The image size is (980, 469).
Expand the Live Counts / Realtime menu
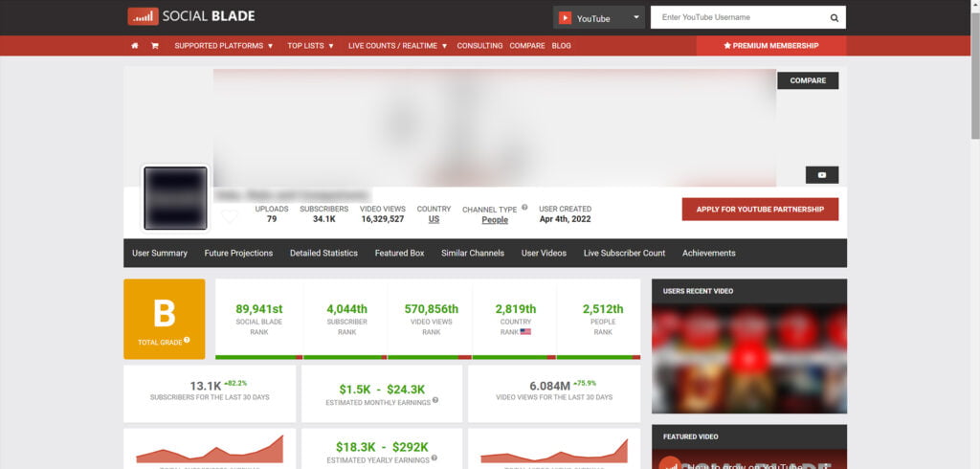397,45
